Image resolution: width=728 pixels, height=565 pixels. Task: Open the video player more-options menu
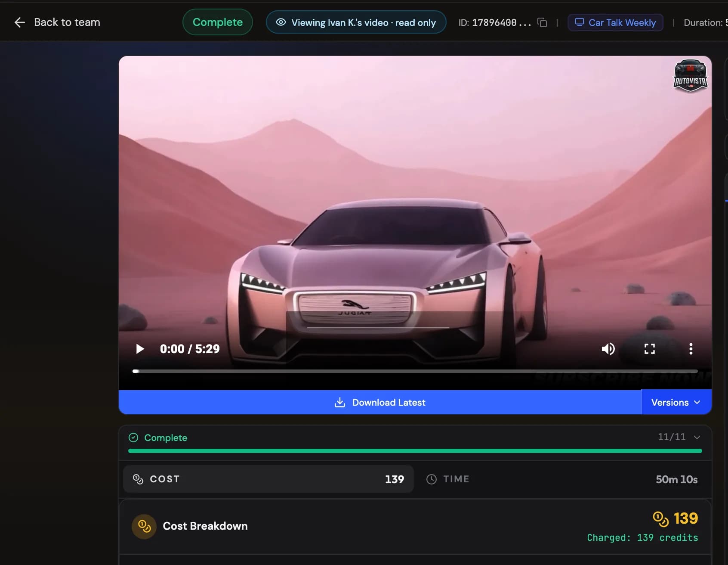pos(691,349)
